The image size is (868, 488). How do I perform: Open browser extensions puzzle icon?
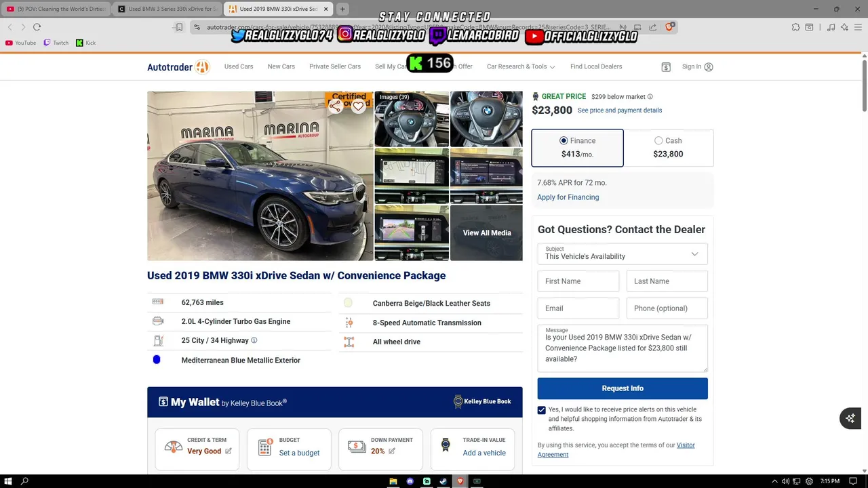point(795,27)
